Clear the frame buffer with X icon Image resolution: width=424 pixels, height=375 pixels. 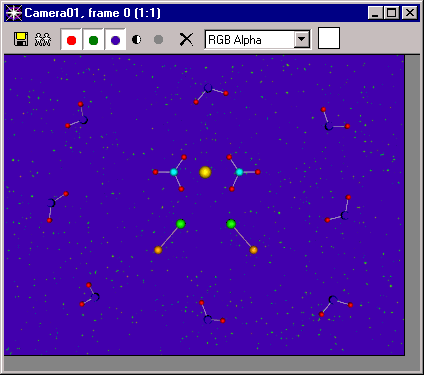186,40
